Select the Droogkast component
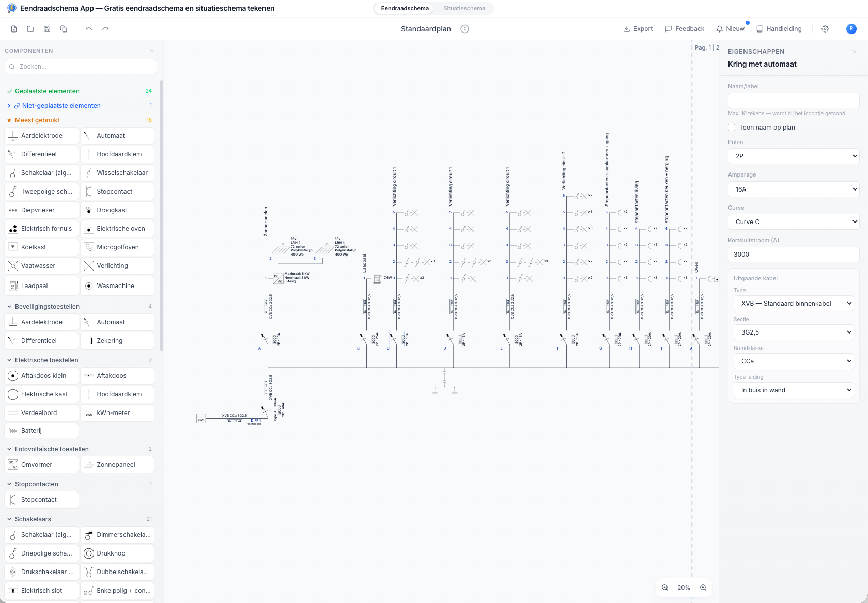 tap(117, 210)
